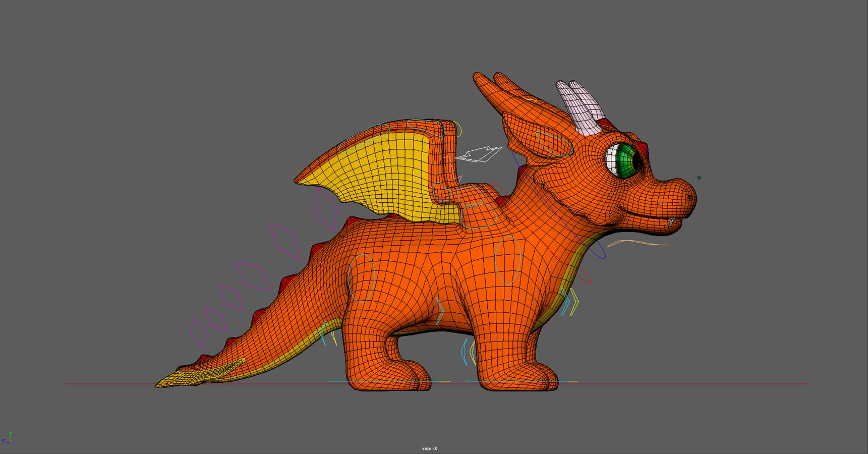Select the cyan circle control on the hind thigh
The width and height of the screenshot is (868, 454).
point(361,278)
